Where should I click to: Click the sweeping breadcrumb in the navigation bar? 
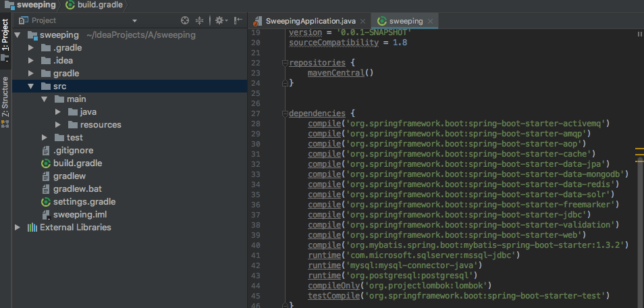30,5
